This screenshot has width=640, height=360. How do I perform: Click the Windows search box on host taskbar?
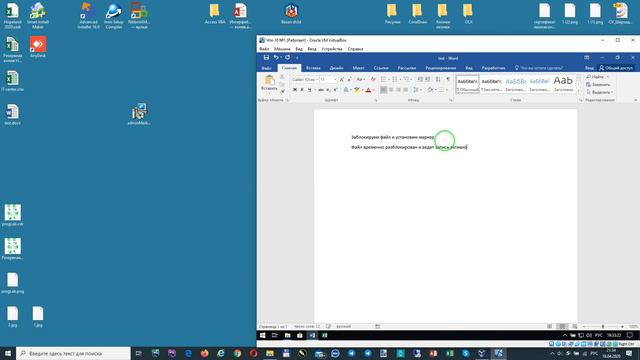tap(73, 353)
